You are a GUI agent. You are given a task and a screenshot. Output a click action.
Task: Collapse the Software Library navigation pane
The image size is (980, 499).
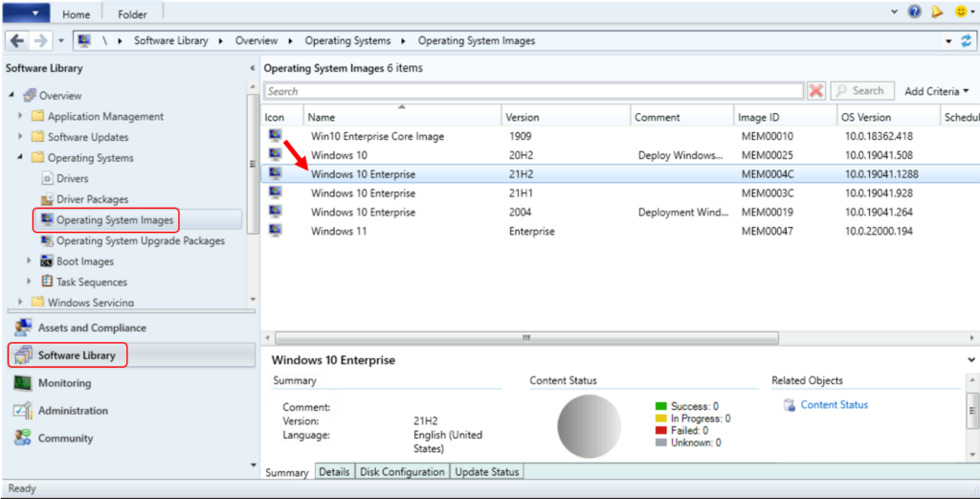click(x=252, y=68)
